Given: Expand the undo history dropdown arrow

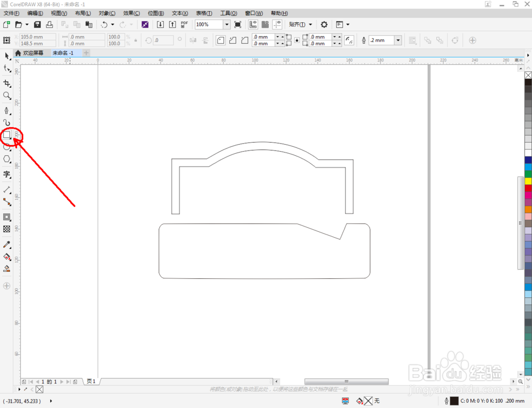Looking at the screenshot, I should point(113,24).
